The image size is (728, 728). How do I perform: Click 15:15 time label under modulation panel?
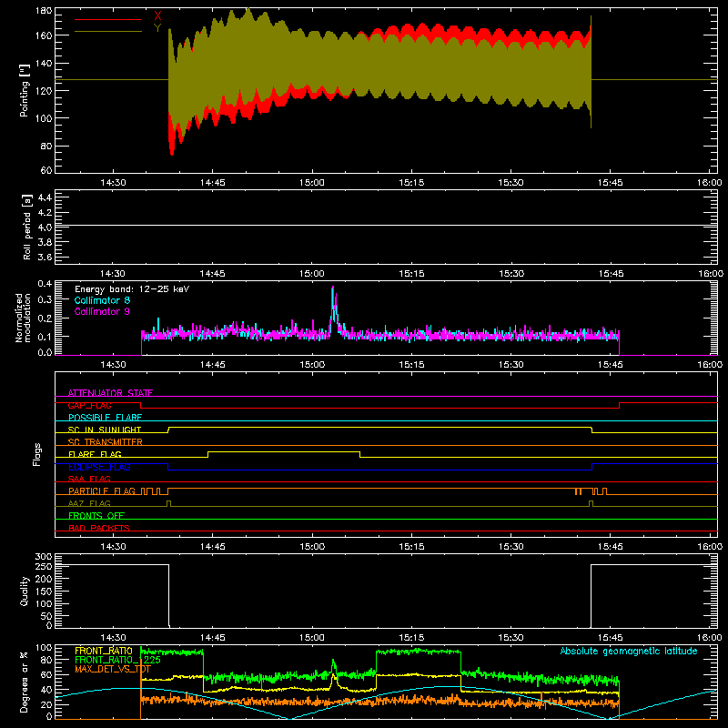click(411, 365)
